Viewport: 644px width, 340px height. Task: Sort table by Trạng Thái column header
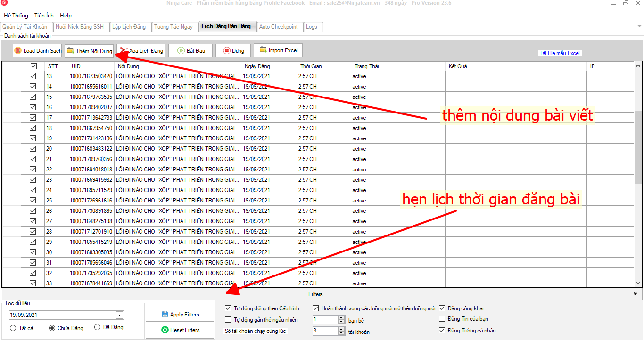[399, 66]
